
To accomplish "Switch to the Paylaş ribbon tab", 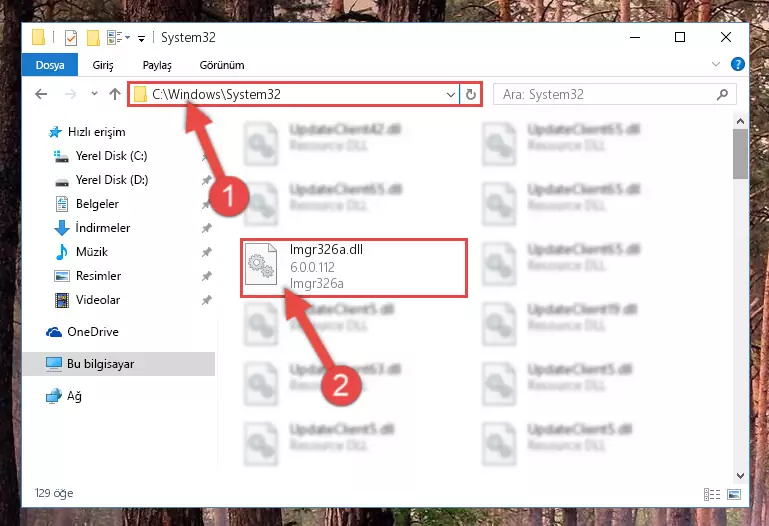I will pos(157,65).
